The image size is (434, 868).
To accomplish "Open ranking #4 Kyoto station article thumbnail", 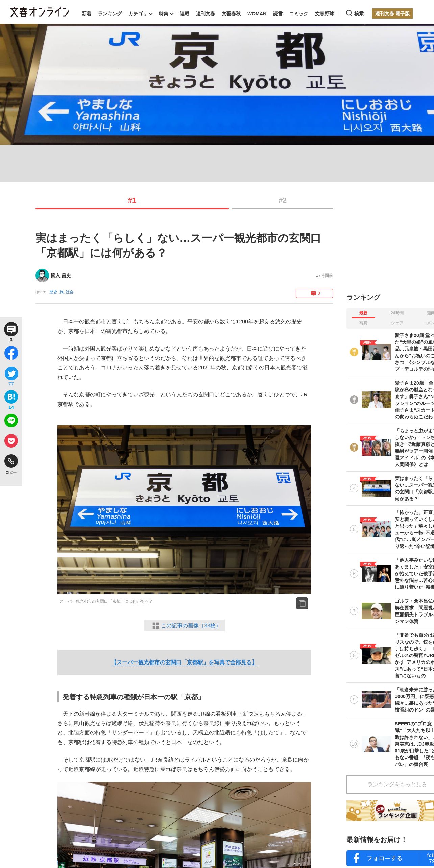I will [377, 488].
